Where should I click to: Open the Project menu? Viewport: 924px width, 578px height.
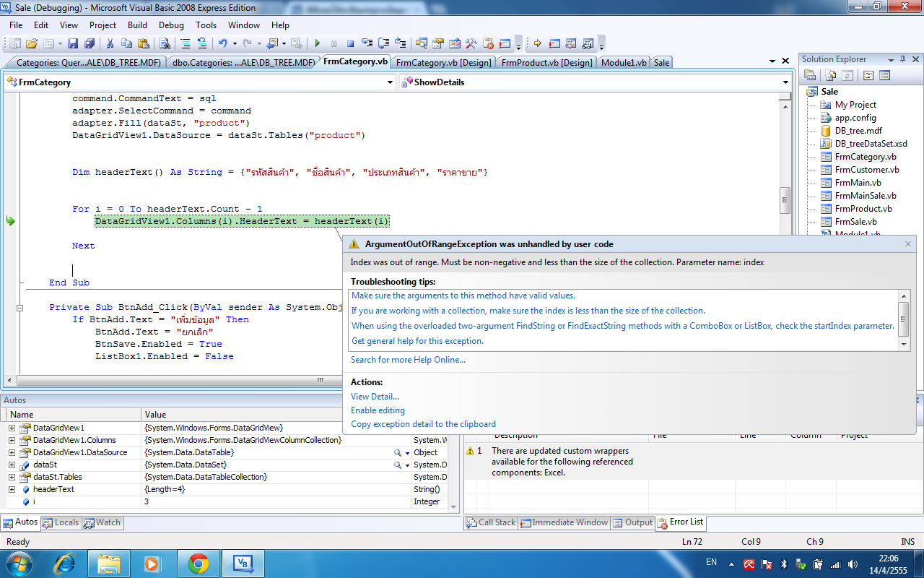pos(103,25)
